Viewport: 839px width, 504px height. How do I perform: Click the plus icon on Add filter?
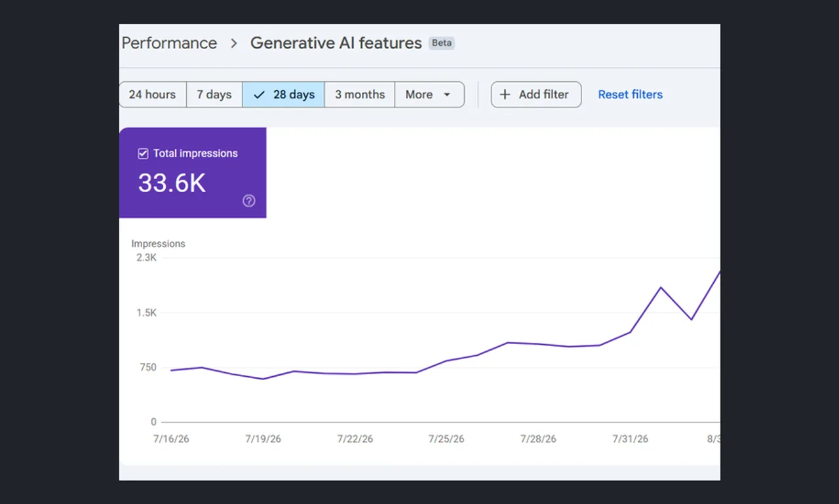[505, 94]
